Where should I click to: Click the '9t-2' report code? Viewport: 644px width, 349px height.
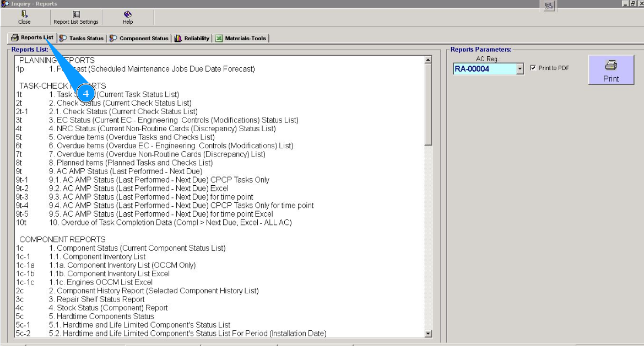click(22, 188)
